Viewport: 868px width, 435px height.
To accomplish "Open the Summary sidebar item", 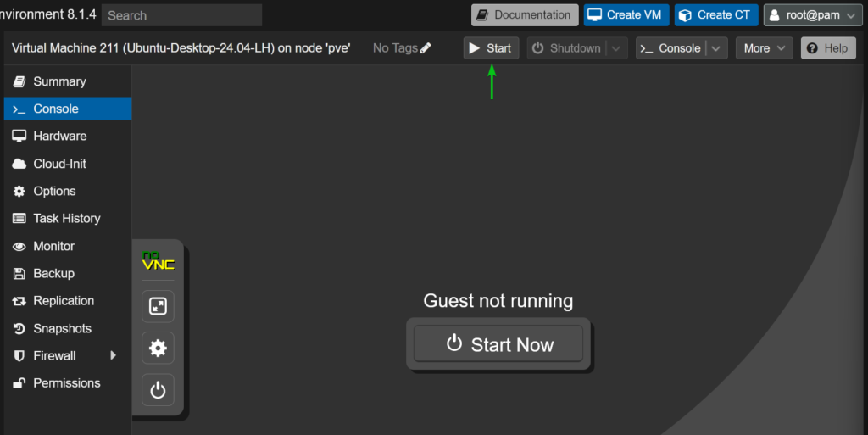I will 68,81.
